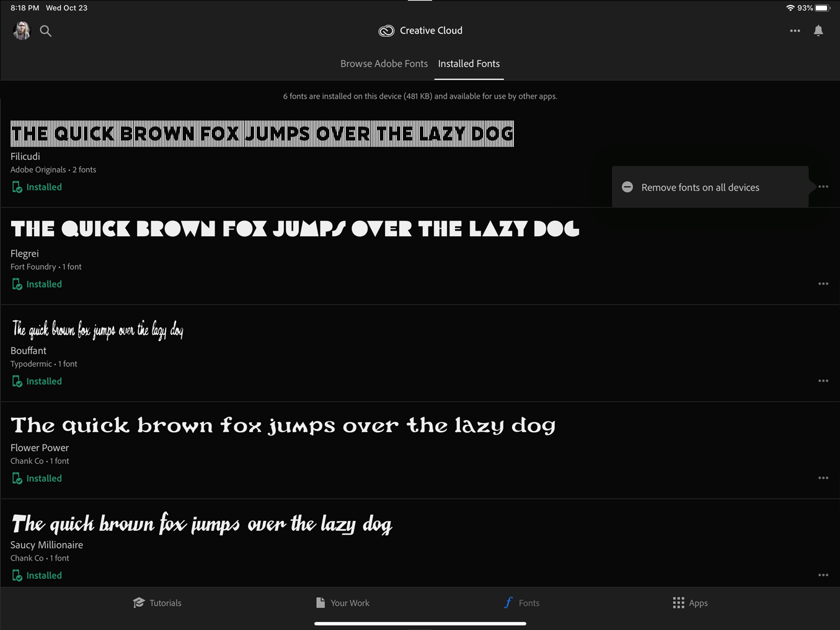
Task: Open Bouffant row more options
Action: (x=823, y=381)
